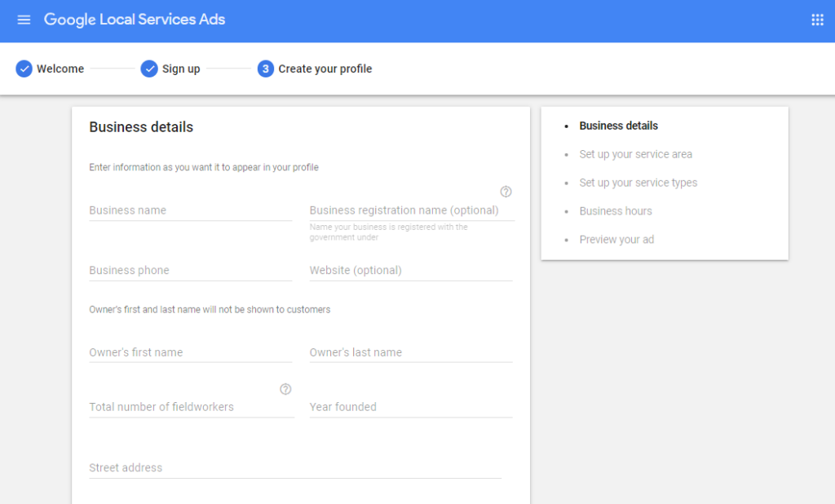Select Set up your service types
The height and width of the screenshot is (504, 835).
point(638,183)
